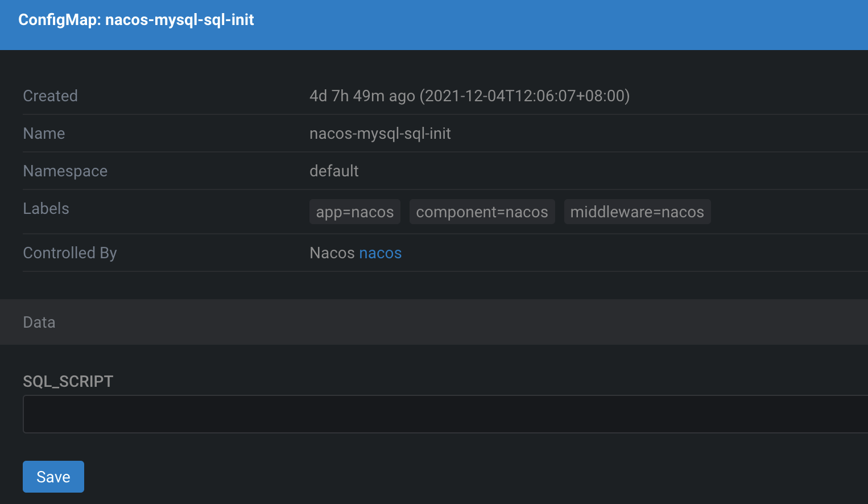Click the Data section header

(39, 322)
